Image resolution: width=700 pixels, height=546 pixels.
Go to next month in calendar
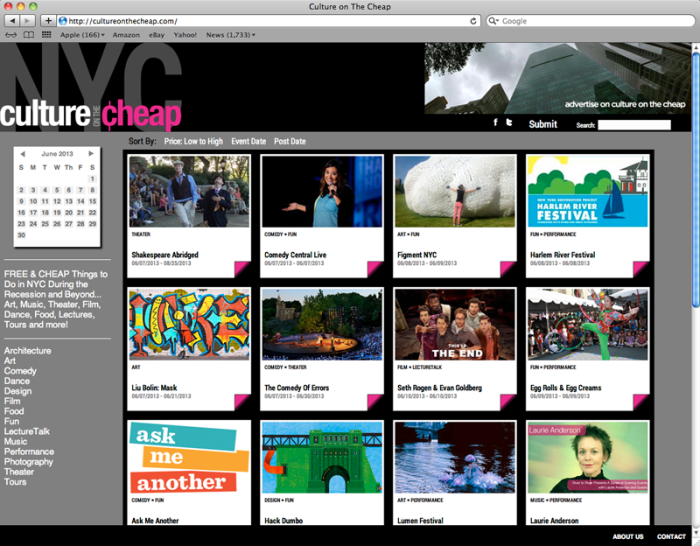[x=91, y=154]
